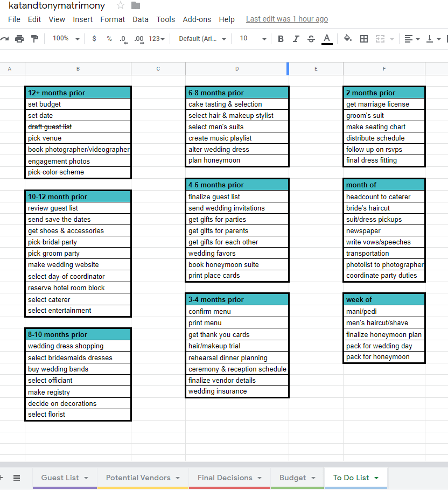
Task: Open the zoom level dropdown
Action: click(66, 39)
